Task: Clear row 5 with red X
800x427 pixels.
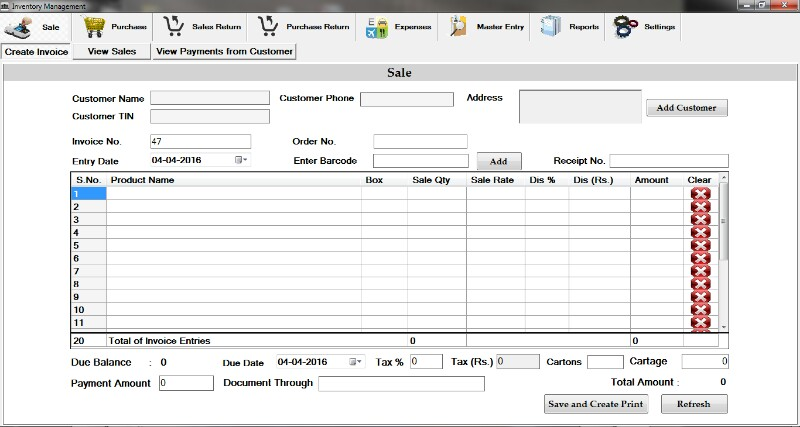Action: [x=700, y=245]
